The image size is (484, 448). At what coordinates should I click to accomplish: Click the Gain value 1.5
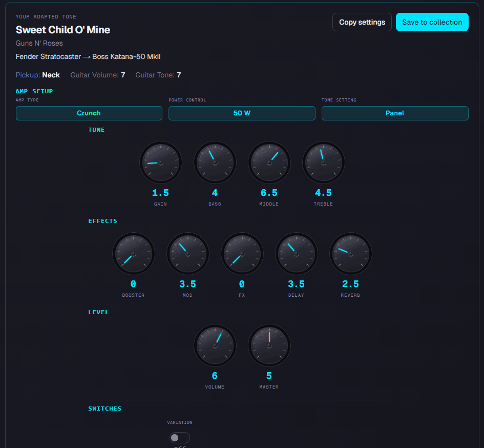tap(160, 193)
